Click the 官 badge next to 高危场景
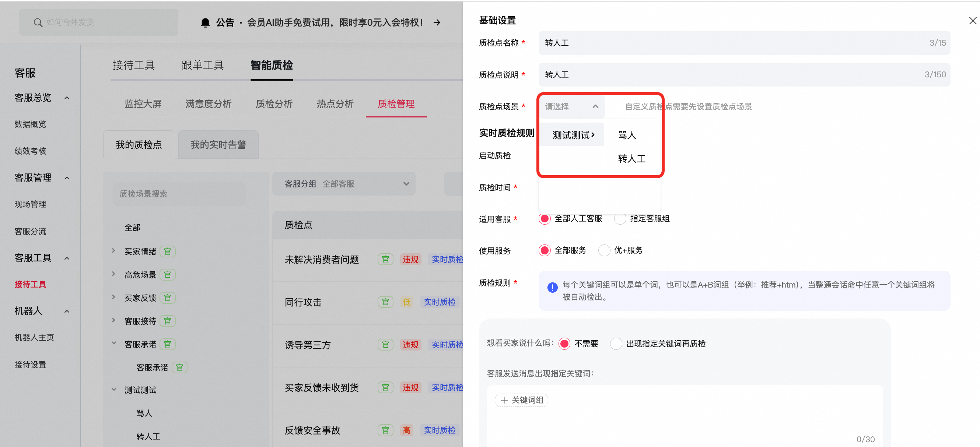The width and height of the screenshot is (980, 447). (167, 274)
